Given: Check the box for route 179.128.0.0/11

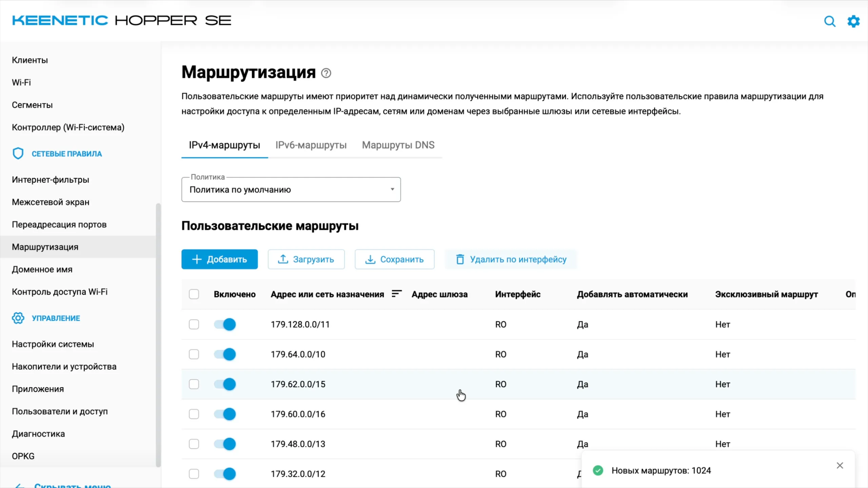Looking at the screenshot, I should coord(194,324).
